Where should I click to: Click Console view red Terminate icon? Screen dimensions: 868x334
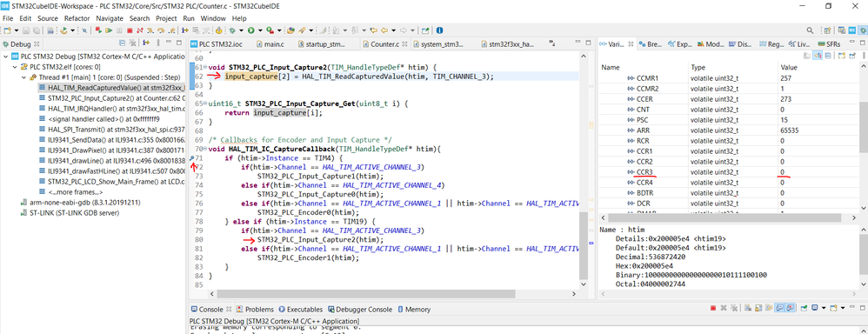713,307
